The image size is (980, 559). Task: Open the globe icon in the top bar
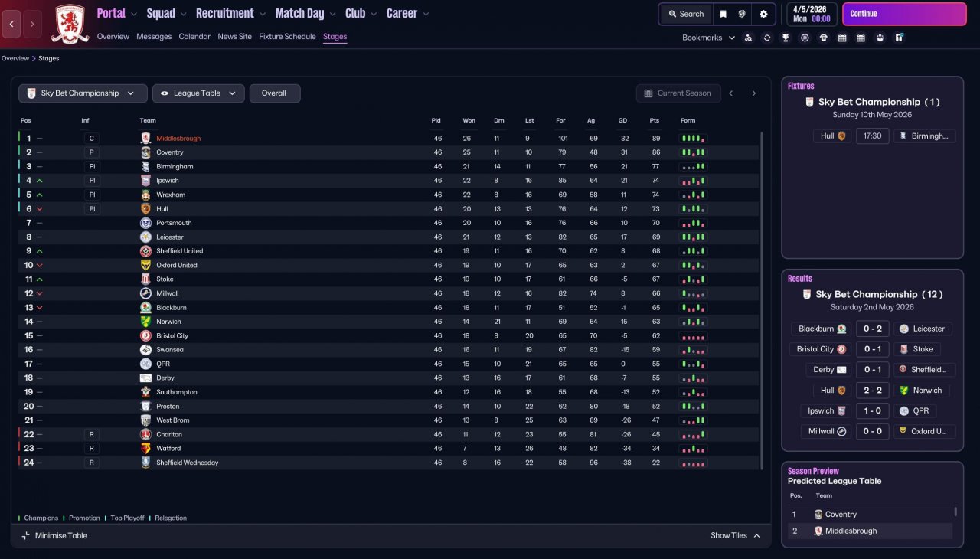coord(742,14)
